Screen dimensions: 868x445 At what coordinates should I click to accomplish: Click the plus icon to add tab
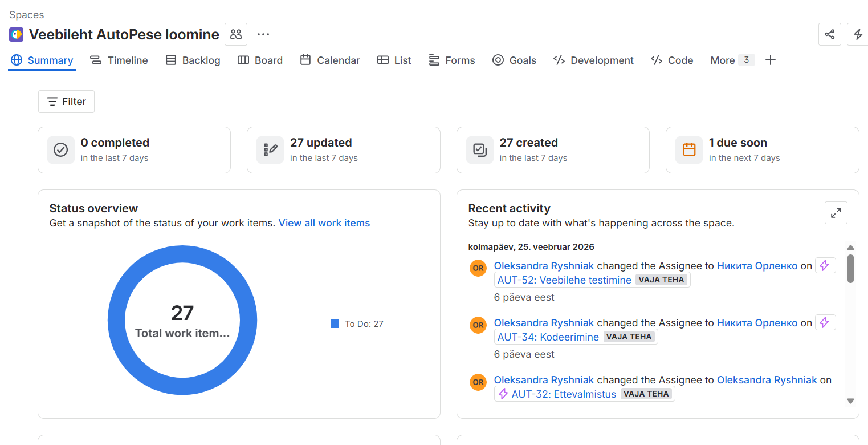pyautogui.click(x=770, y=60)
